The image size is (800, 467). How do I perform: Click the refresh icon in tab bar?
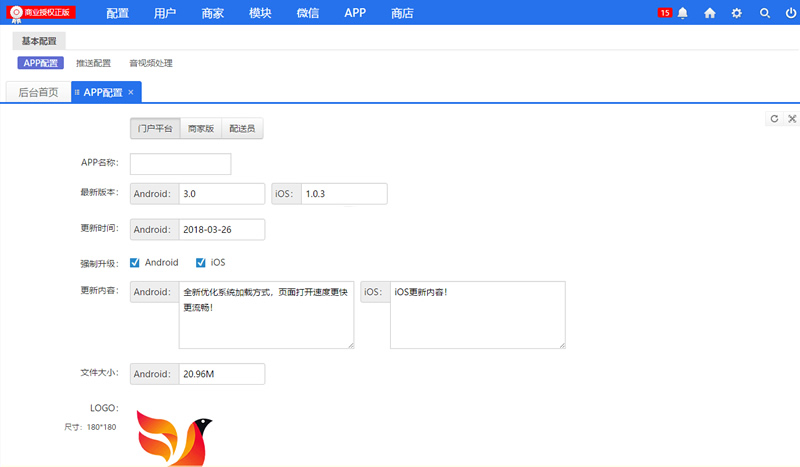773,118
